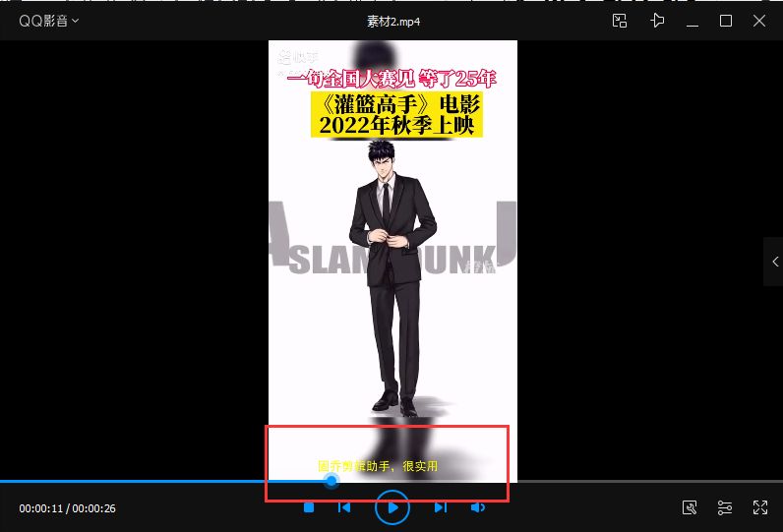Click elapsed time display 00:00:11
Screen dimensions: 783x532
(41, 508)
